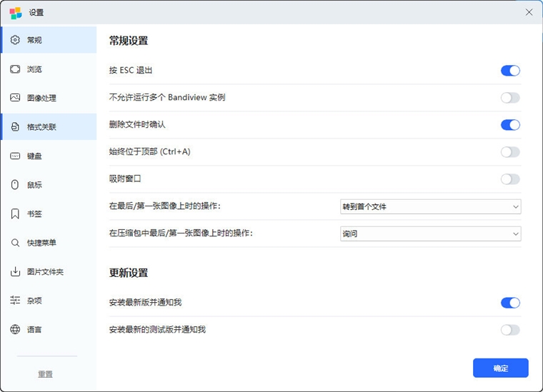Viewport: 543px width, 392px height.
Task: Click the 鼠标 mouse icon
Action: click(15, 184)
